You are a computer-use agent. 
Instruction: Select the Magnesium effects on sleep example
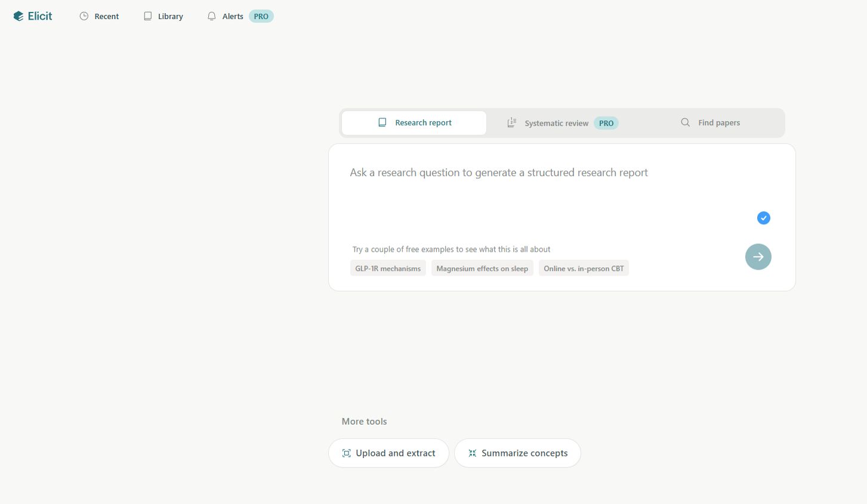click(482, 268)
